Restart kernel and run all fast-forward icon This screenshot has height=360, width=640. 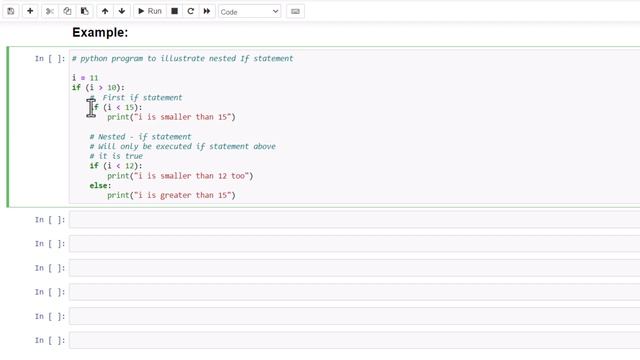(207, 11)
